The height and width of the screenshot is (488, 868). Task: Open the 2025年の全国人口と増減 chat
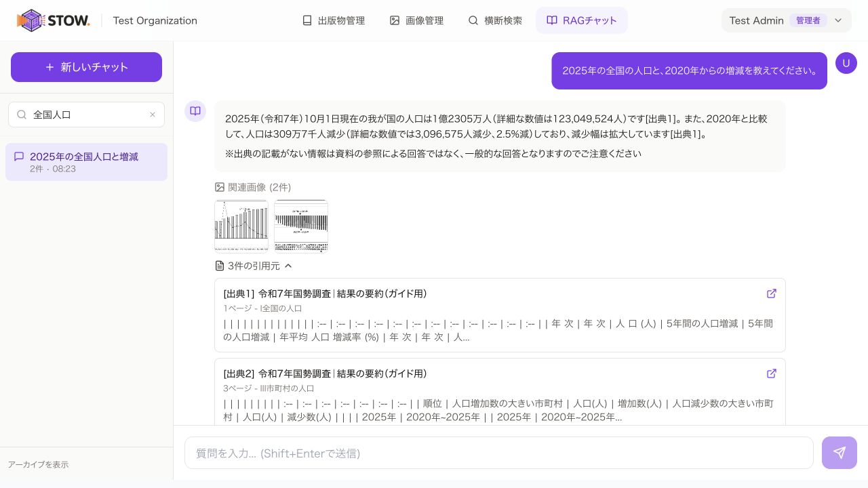point(86,162)
